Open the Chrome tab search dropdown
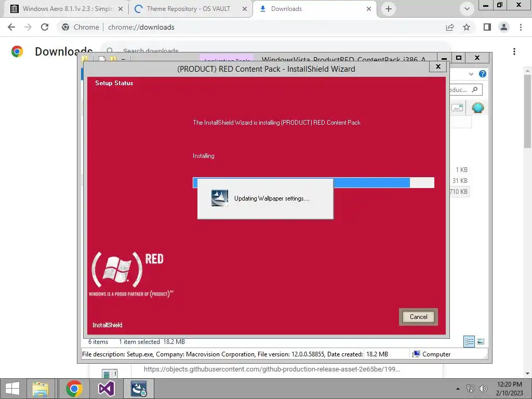 [x=467, y=9]
